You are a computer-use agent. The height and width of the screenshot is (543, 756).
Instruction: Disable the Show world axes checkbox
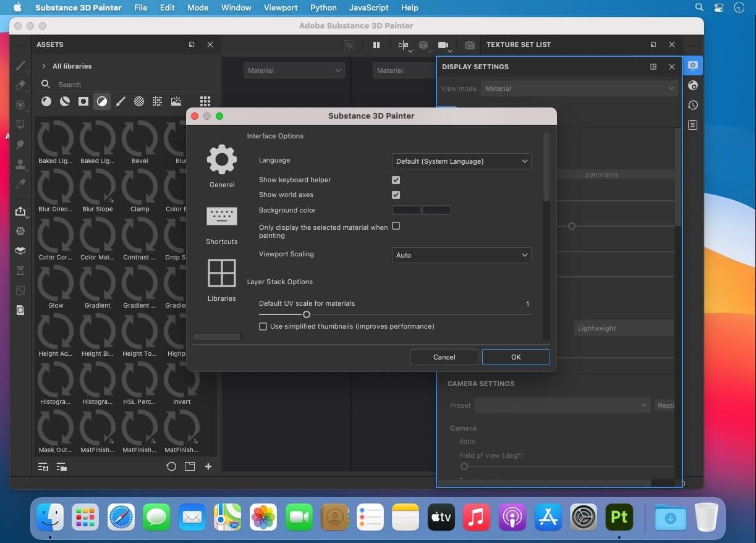click(396, 195)
